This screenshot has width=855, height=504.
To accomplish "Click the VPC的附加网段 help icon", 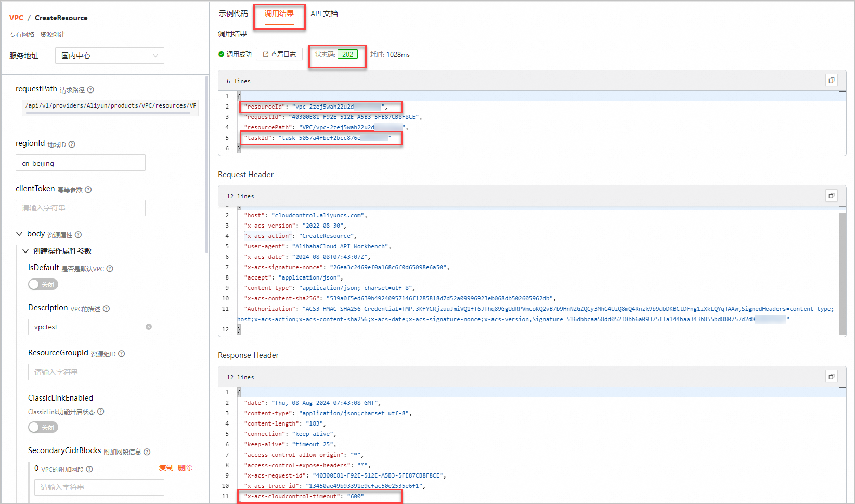I will pyautogui.click(x=89, y=469).
